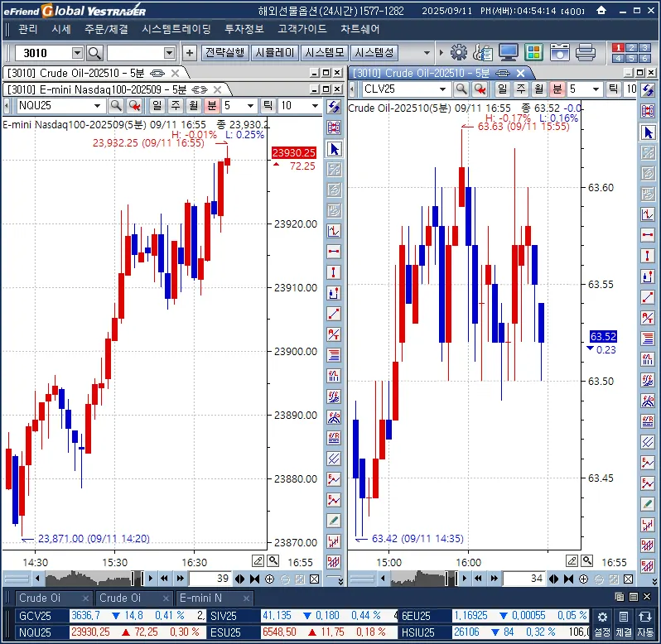The height and width of the screenshot is (644, 661).
Task: Open the empty combo box dropdown in toolbar
Action: [x=169, y=53]
